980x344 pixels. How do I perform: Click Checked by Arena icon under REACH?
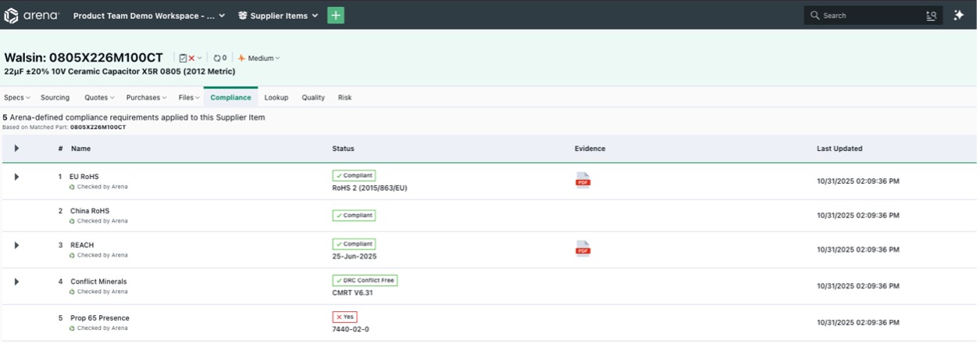coord(73,255)
